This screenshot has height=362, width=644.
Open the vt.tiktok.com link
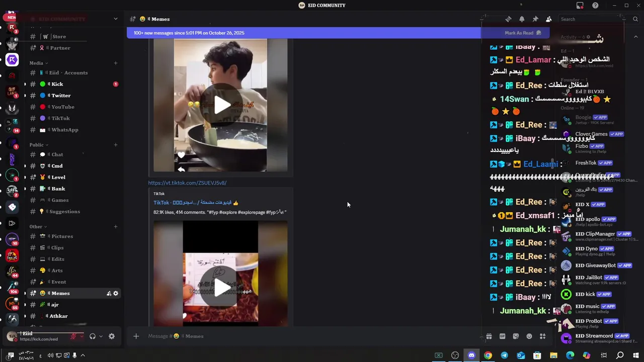(187, 183)
